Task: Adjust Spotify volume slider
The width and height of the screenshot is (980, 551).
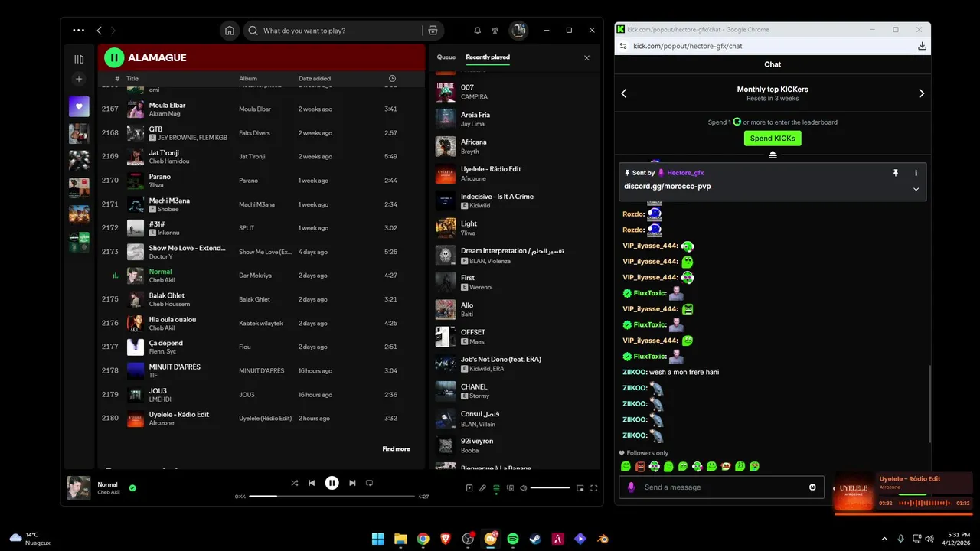Action: point(550,487)
